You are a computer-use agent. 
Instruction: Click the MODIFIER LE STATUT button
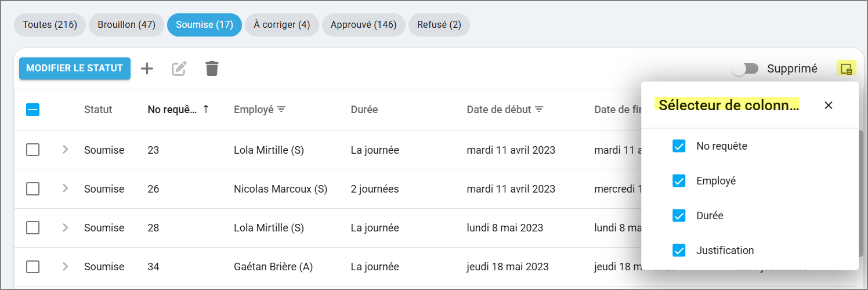click(x=74, y=68)
